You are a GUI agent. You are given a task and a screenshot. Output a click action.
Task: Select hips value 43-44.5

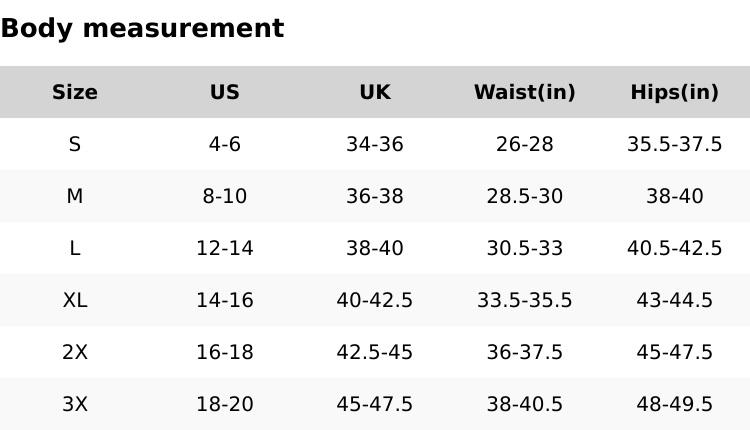tap(675, 301)
